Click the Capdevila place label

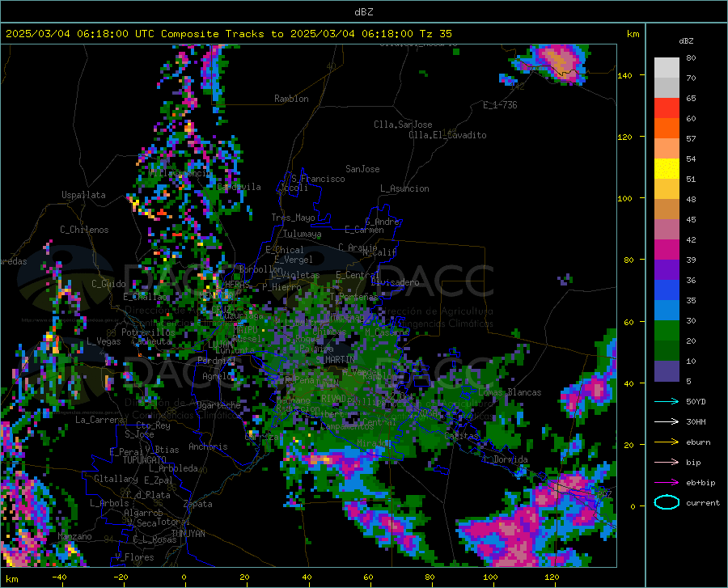[x=239, y=187]
